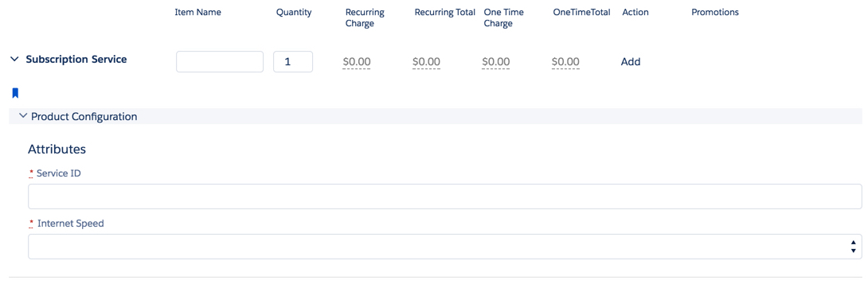
Task: Click the Attributes heading
Action: 57,150
